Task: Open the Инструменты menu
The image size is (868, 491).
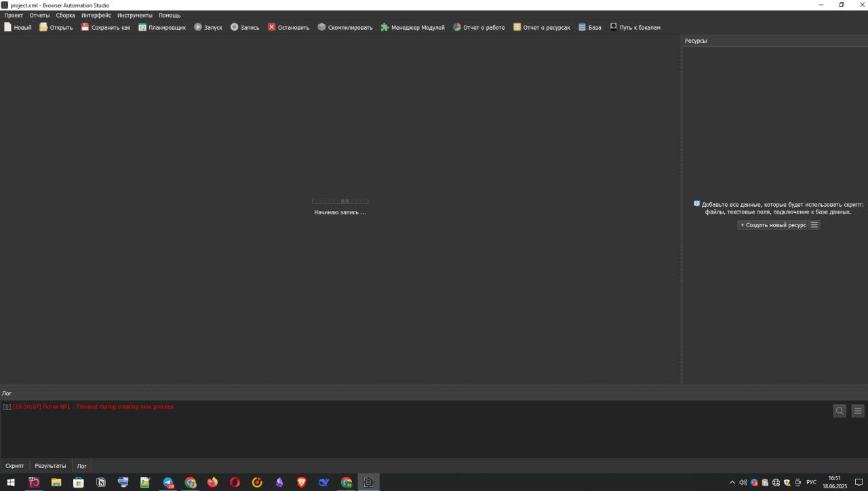Action: (x=134, y=15)
